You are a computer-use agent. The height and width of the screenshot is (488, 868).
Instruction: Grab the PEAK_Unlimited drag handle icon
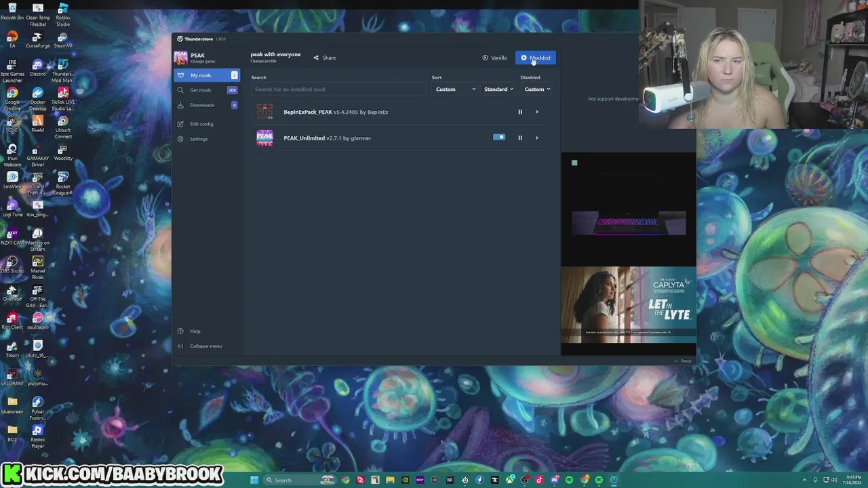[520, 138]
